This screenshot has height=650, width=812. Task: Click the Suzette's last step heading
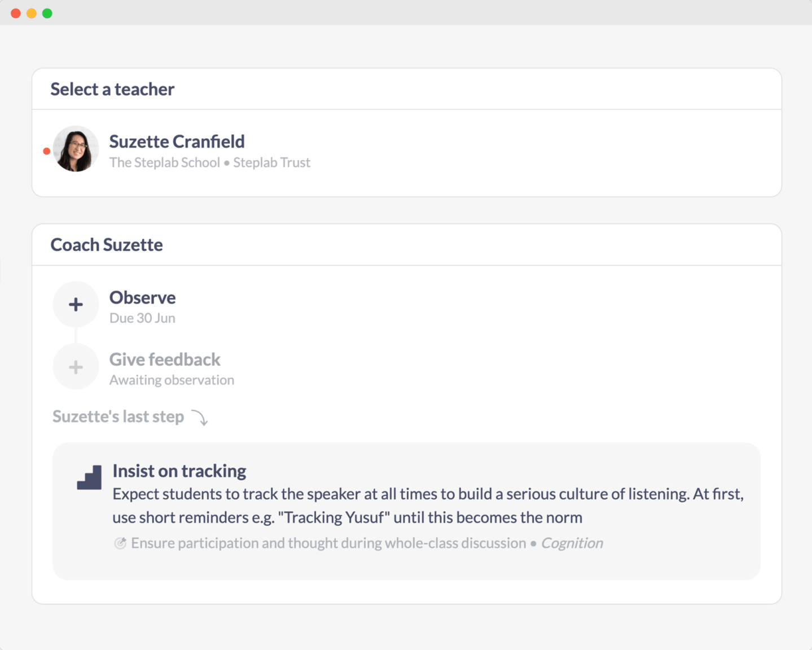[x=118, y=416]
